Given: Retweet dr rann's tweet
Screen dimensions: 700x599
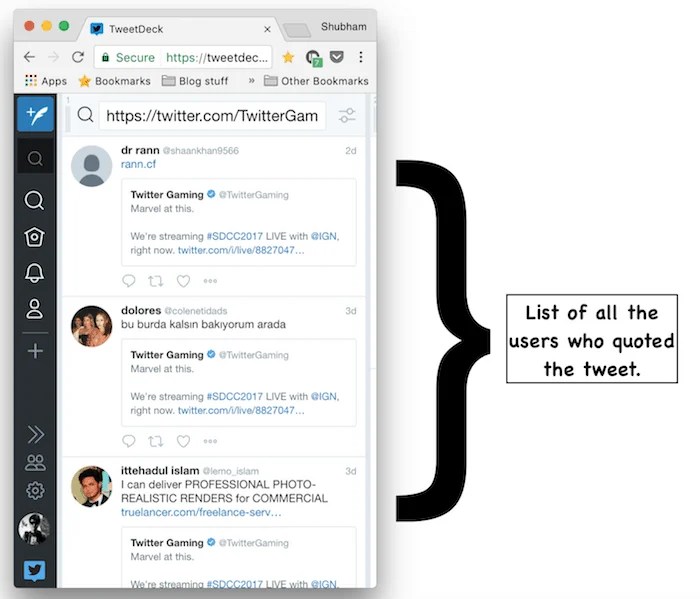Looking at the screenshot, I should point(155,281).
